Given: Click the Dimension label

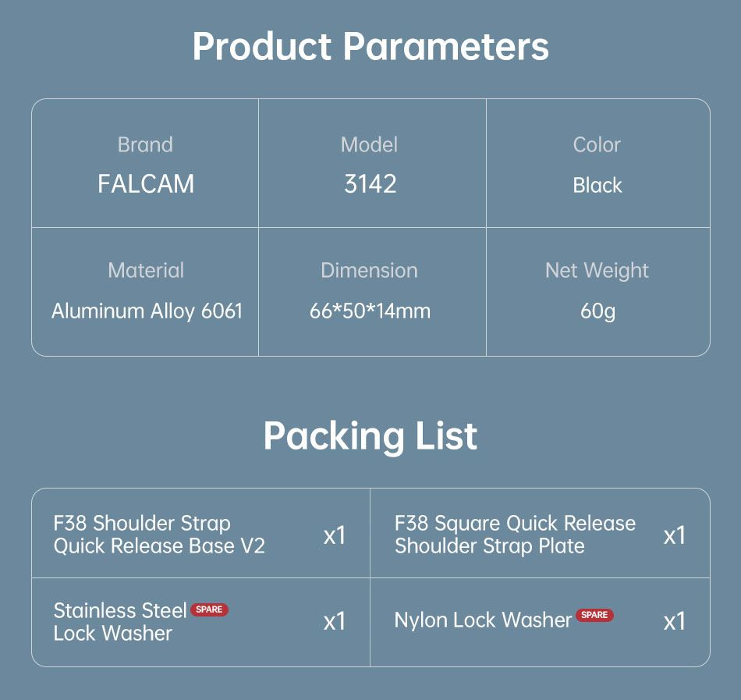Looking at the screenshot, I should pyautogui.click(x=370, y=271).
